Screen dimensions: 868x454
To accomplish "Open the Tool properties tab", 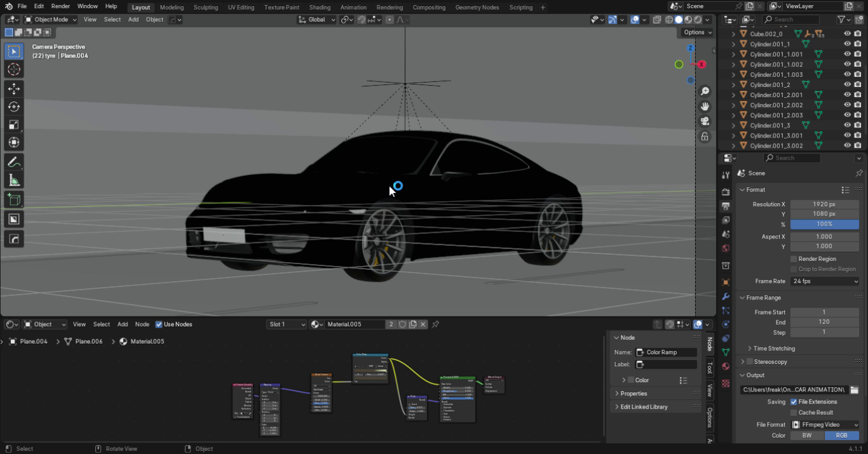I will click(725, 175).
